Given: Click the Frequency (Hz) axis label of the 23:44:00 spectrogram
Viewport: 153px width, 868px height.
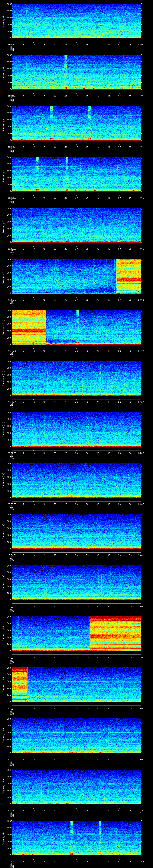Looking at the screenshot, I should coord(3,21).
